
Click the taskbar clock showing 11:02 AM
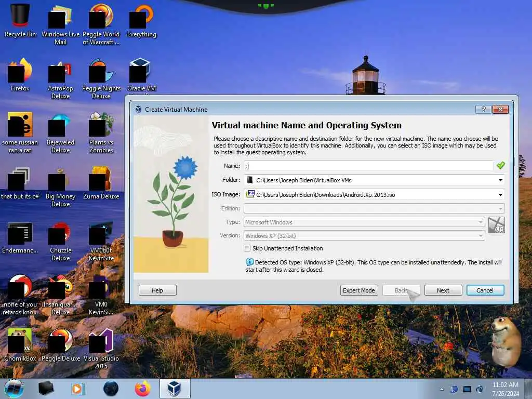[506, 389]
